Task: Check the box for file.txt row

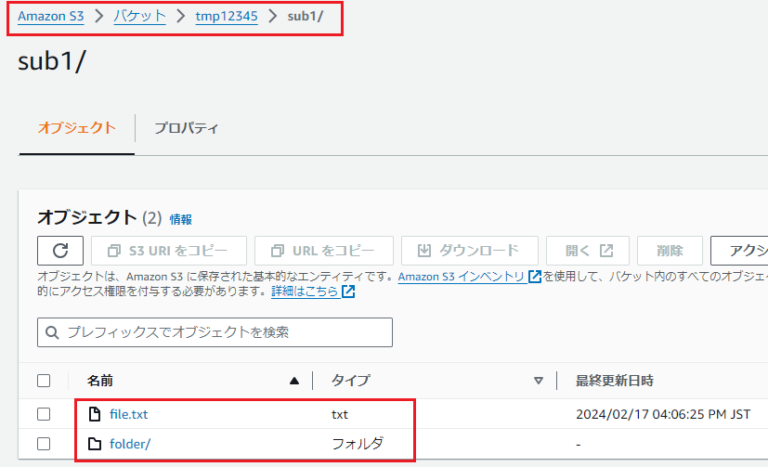Action: pyautogui.click(x=44, y=414)
